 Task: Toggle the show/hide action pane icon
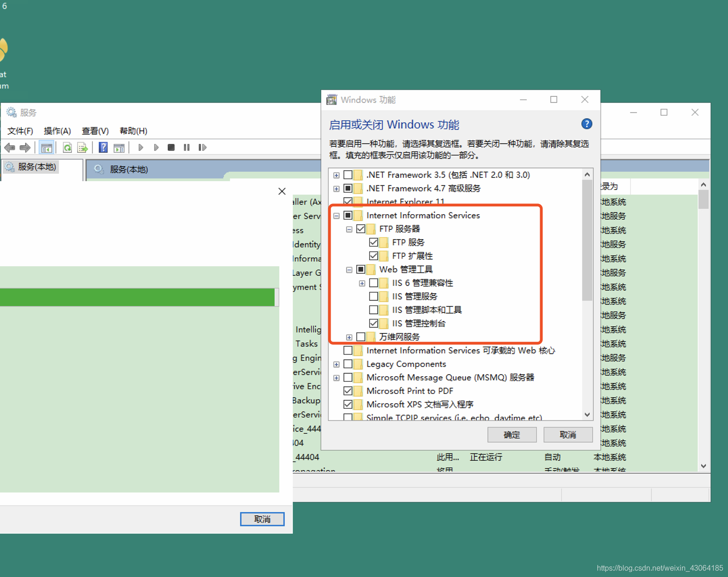119,148
